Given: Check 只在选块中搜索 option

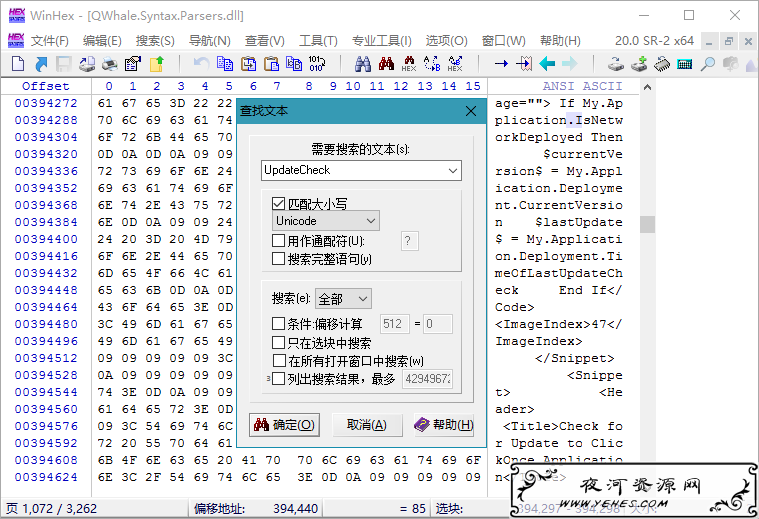Looking at the screenshot, I should click(x=278, y=342).
